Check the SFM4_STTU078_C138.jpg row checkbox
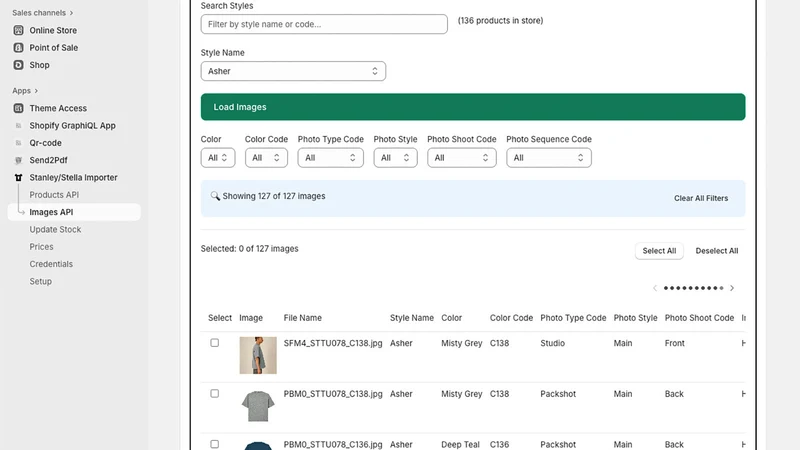 (x=215, y=343)
